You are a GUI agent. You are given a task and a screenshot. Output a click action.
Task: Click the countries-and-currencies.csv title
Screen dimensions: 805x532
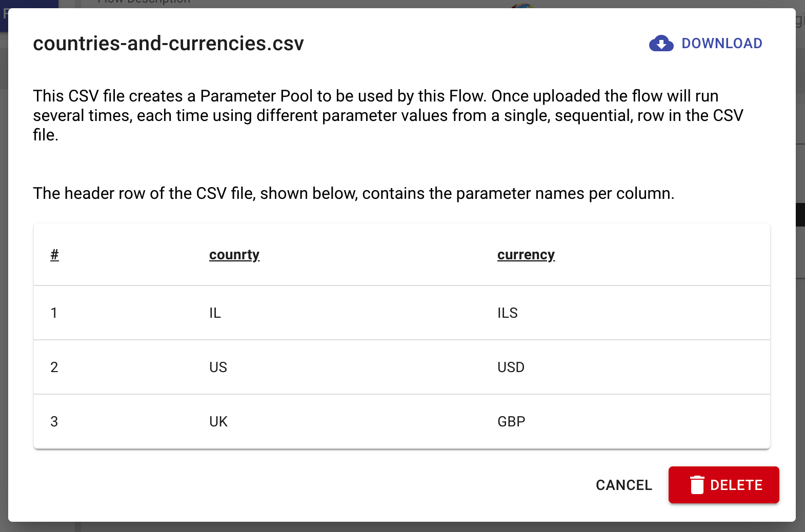point(168,44)
